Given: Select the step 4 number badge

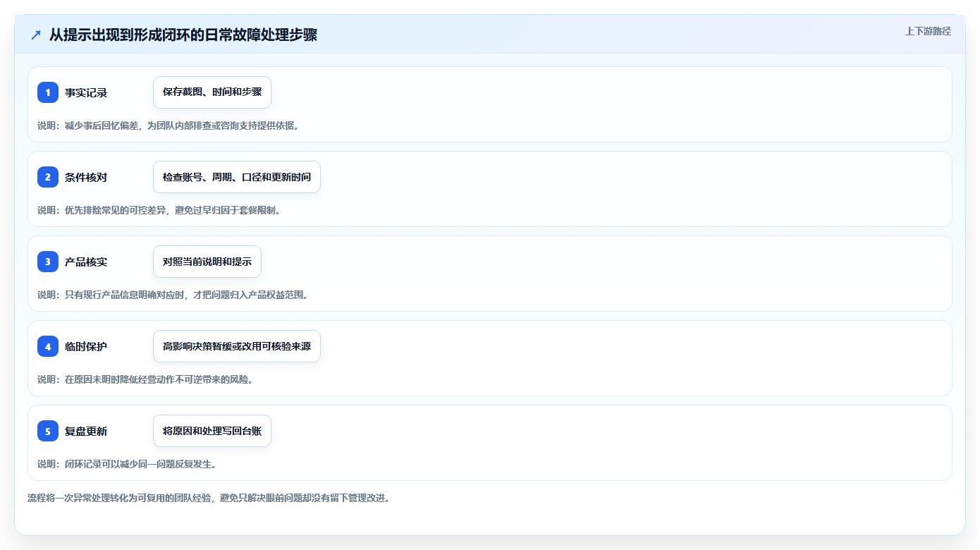Looking at the screenshot, I should tap(48, 346).
